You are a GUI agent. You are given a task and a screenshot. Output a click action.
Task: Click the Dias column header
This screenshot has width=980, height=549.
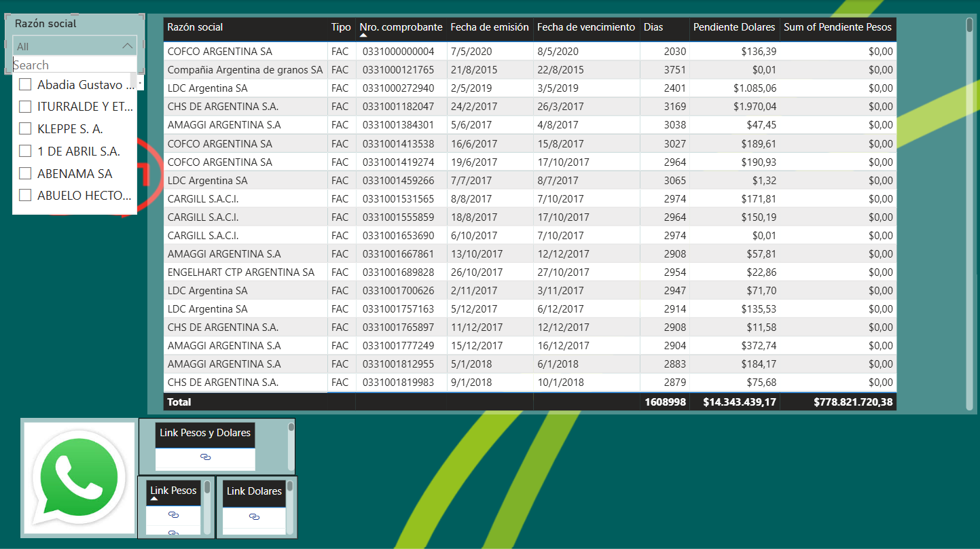(653, 27)
